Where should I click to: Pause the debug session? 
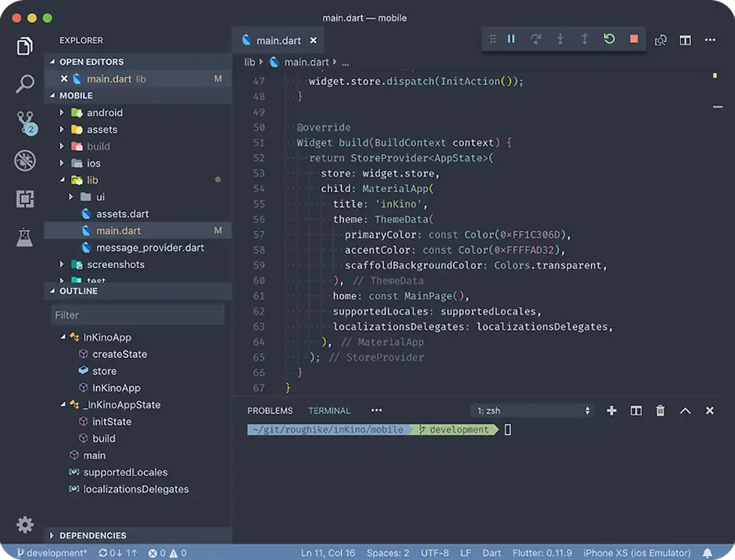tap(511, 39)
